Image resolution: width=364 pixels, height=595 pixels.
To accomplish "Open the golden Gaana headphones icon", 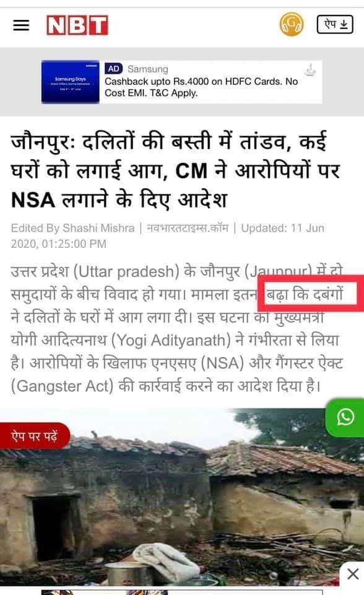I will [292, 24].
